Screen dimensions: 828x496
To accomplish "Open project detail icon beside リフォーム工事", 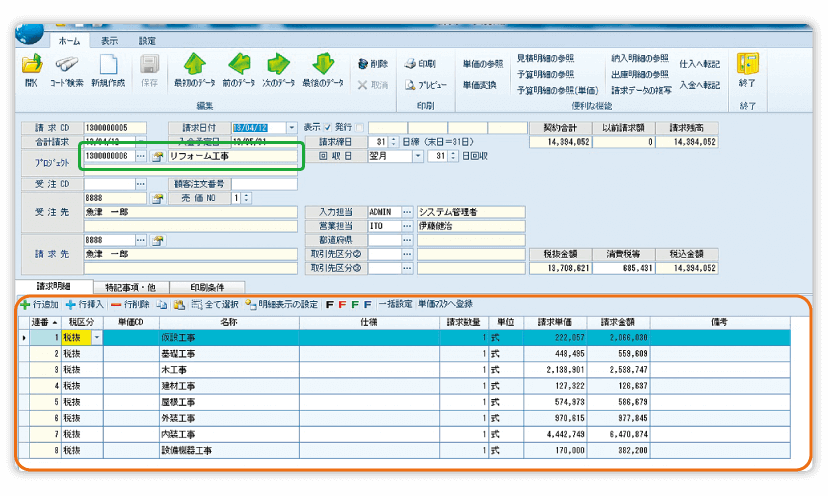I will click(157, 156).
